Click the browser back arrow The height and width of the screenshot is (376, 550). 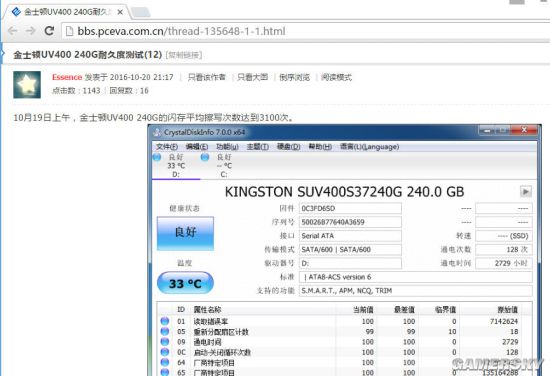pos(13,31)
